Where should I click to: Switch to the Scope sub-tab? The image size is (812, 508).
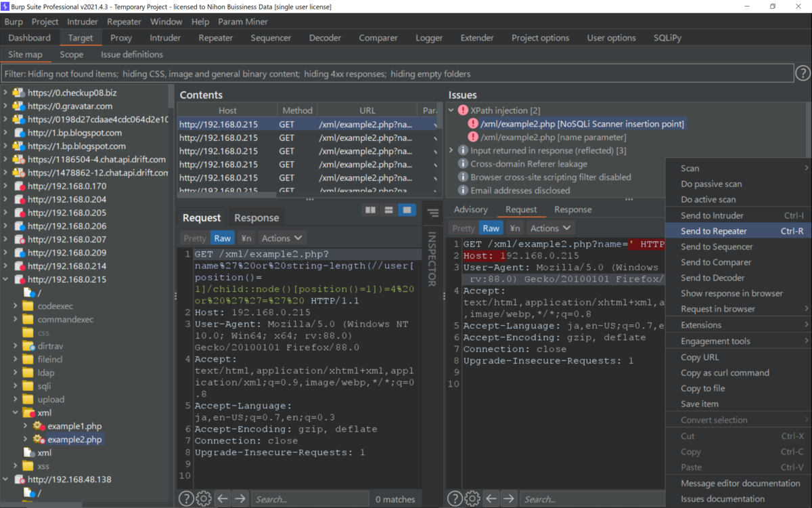tap(71, 54)
